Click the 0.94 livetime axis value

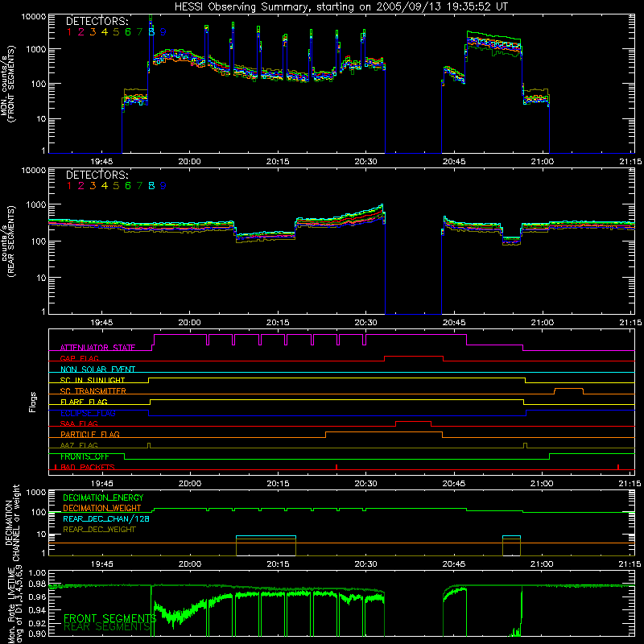coord(37,610)
